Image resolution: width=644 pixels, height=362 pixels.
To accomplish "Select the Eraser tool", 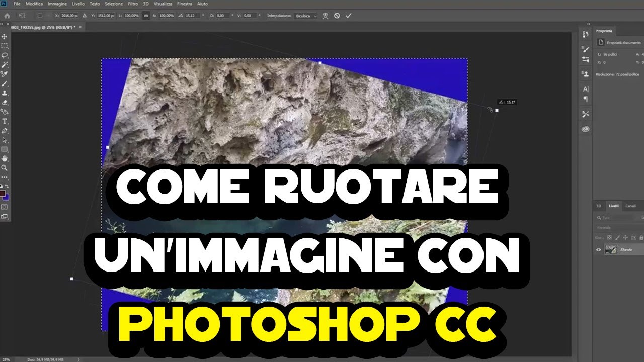I will 4,102.
